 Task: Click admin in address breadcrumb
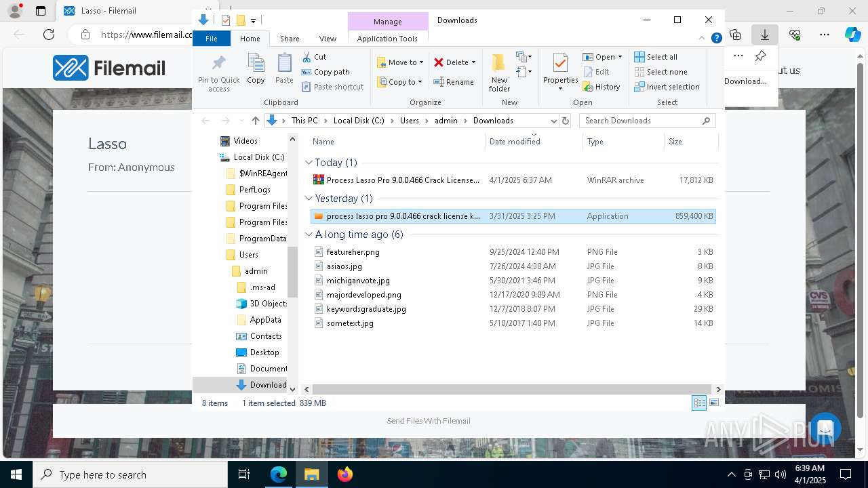(446, 121)
